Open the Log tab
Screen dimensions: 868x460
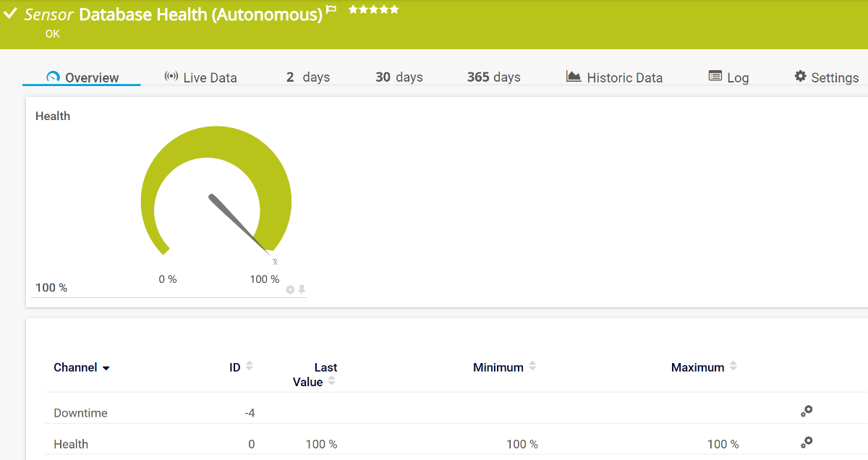[728, 77]
